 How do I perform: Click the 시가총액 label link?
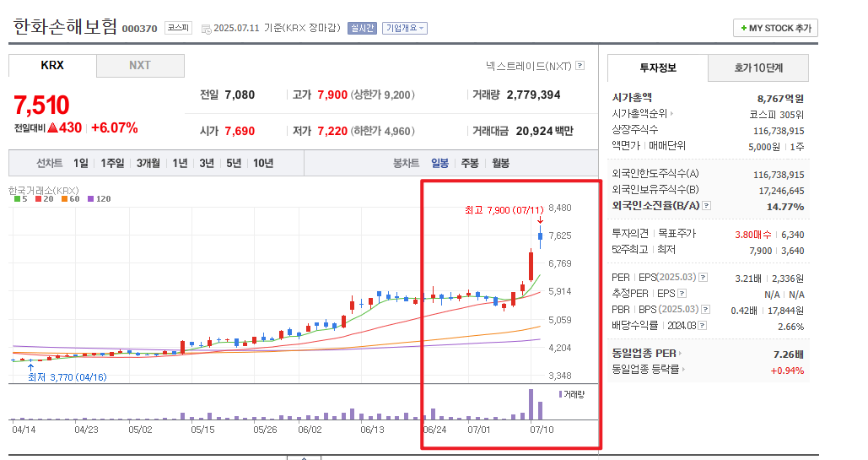(632, 98)
